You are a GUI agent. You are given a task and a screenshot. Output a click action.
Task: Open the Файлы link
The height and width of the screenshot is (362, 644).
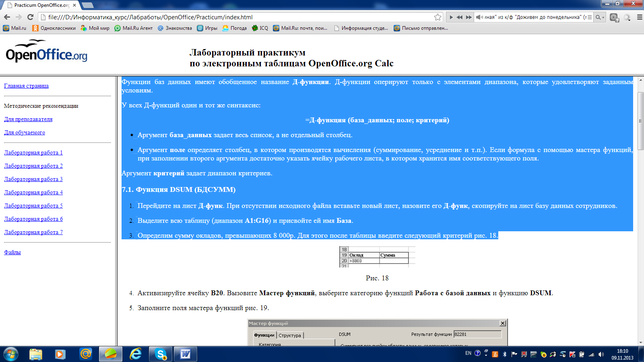[x=12, y=252]
